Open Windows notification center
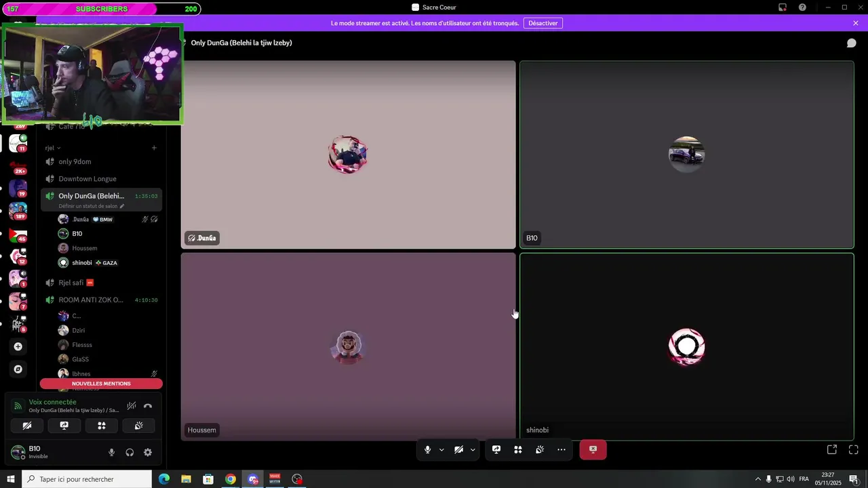Image resolution: width=868 pixels, height=488 pixels. [x=853, y=479]
